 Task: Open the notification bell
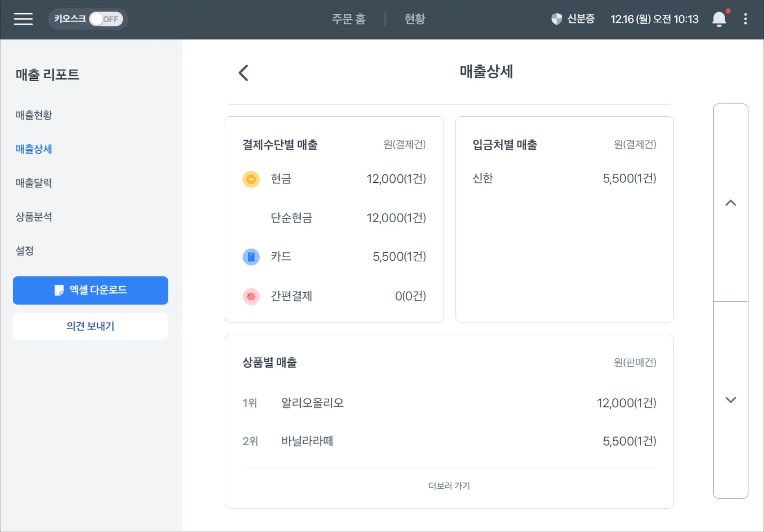click(719, 19)
